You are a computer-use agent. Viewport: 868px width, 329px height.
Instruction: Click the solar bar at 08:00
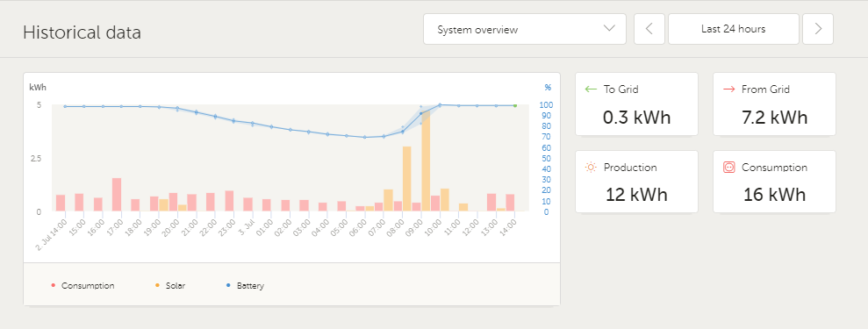pyautogui.click(x=407, y=179)
